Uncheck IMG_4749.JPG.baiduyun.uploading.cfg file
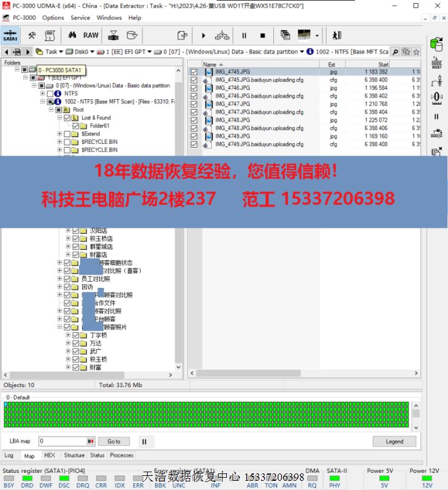448x490 pixels. pyautogui.click(x=194, y=145)
